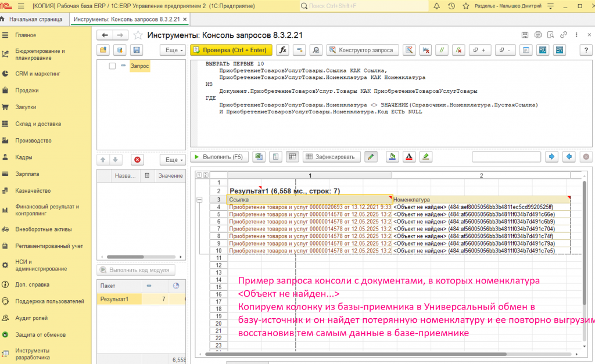Move parameter down with the arrow button

tap(116, 160)
